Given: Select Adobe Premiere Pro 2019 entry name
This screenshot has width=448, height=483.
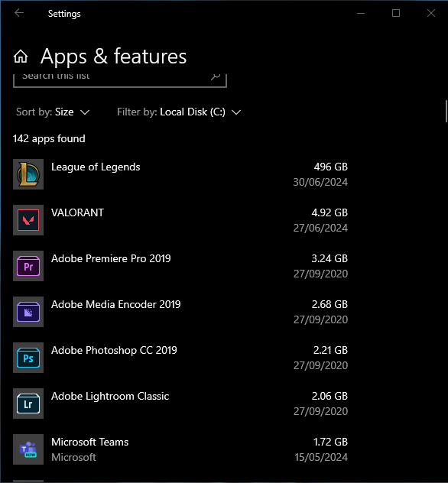Looking at the screenshot, I should tap(111, 258).
